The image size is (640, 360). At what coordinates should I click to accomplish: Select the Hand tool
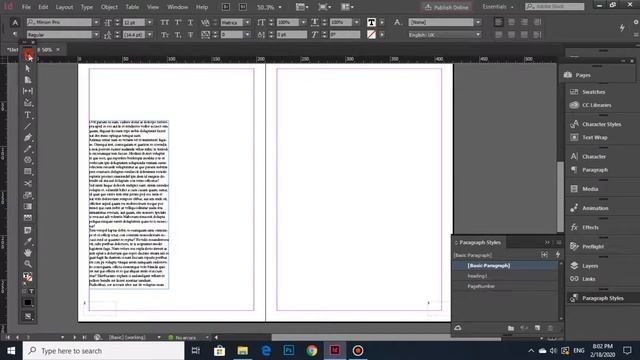coord(27,253)
